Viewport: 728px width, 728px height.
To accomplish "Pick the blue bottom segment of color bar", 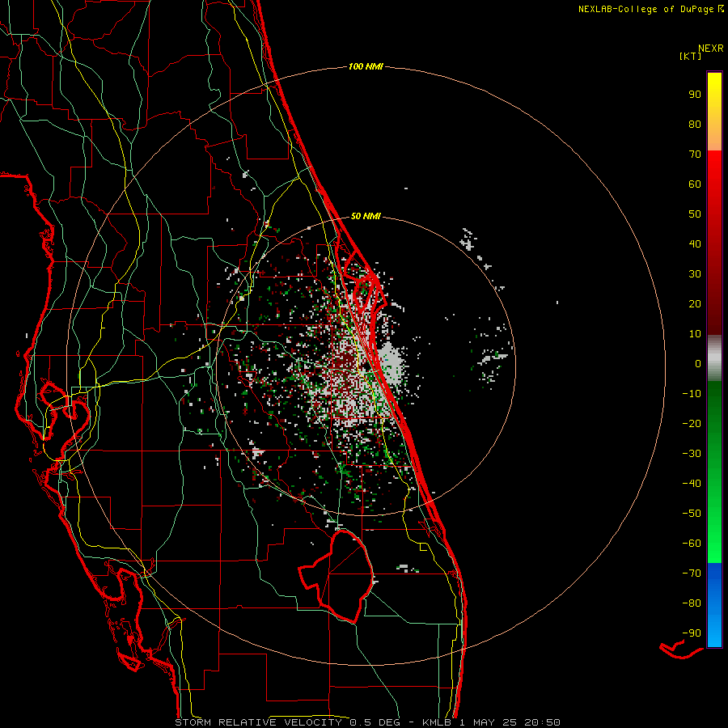I will click(x=714, y=605).
